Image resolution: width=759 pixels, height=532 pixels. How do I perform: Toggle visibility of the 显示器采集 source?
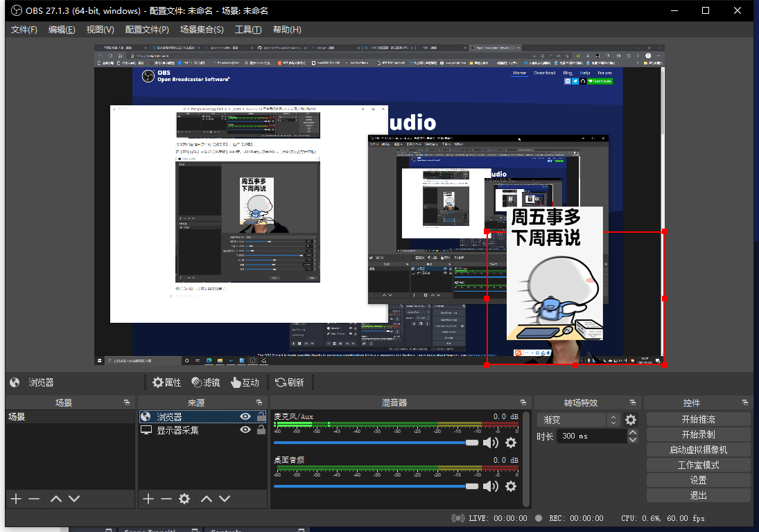point(245,429)
